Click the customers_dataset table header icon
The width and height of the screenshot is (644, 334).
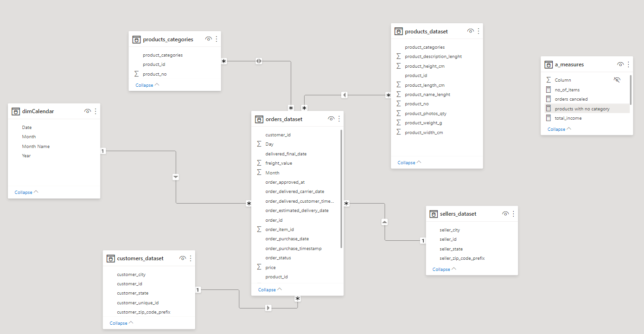tap(110, 258)
